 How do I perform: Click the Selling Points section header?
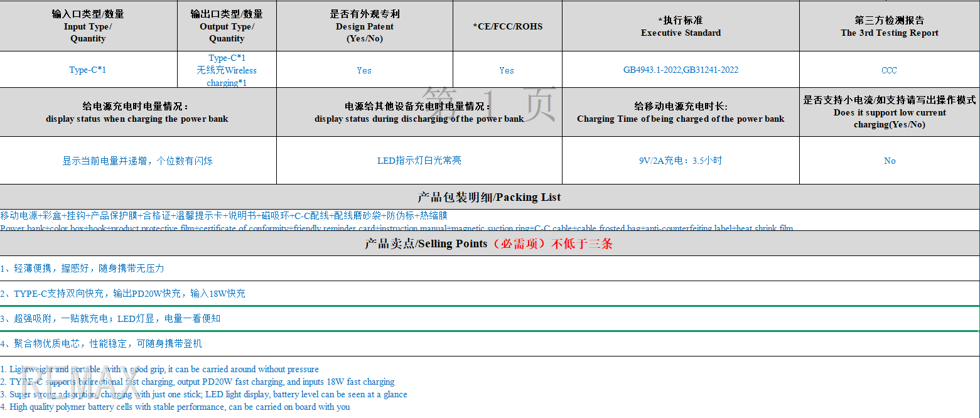489,244
